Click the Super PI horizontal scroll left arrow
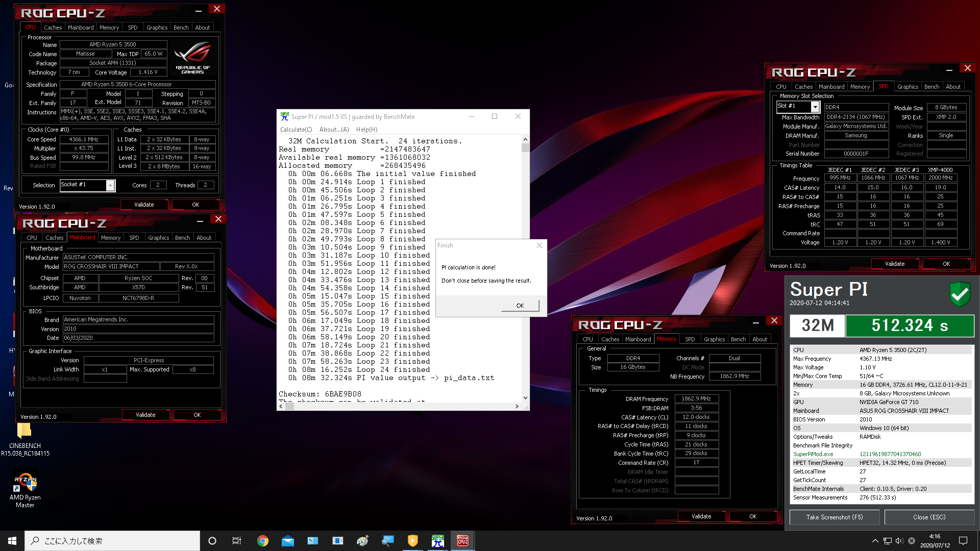The width and height of the screenshot is (980, 551). 281,407
